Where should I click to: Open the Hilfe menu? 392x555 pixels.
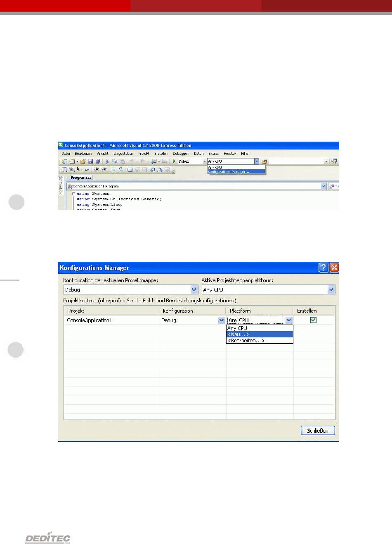coord(245,154)
